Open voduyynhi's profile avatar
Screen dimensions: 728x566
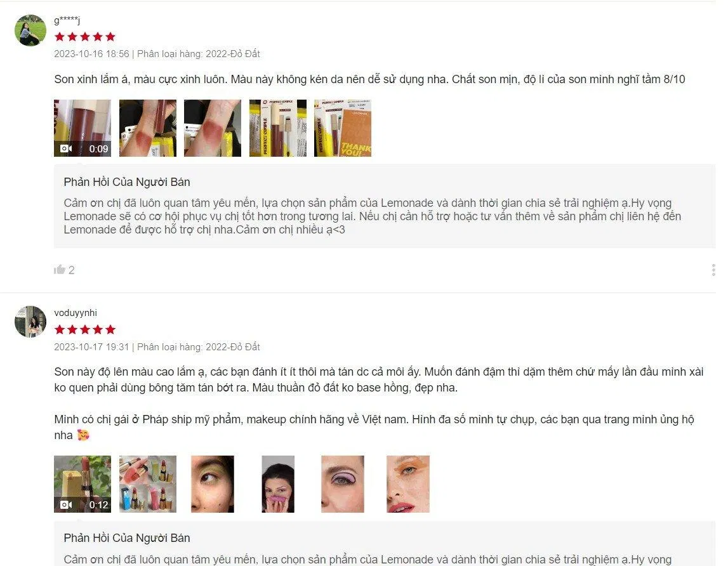tap(30, 321)
